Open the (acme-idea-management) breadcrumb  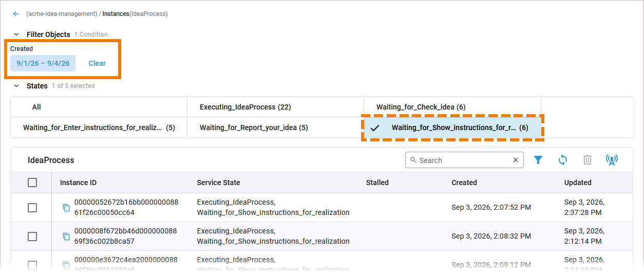tap(62, 14)
